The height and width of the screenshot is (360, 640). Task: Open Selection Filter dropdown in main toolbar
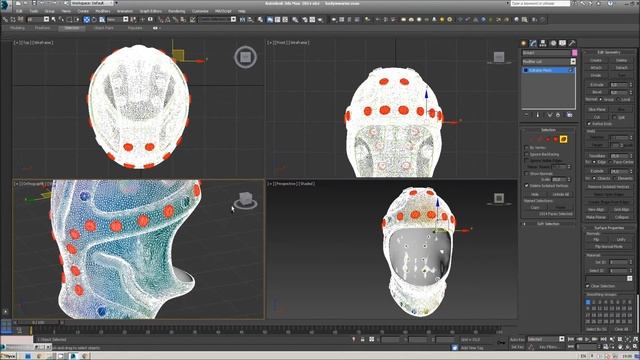pyautogui.click(x=38, y=20)
